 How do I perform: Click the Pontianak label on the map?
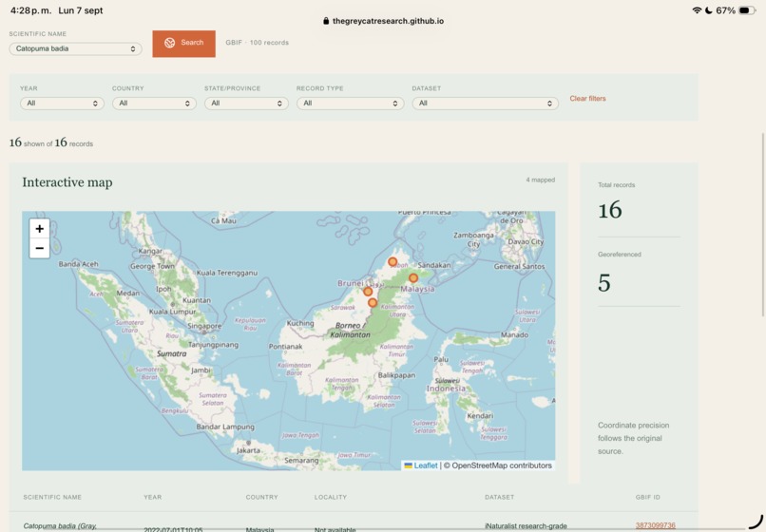[x=285, y=347]
